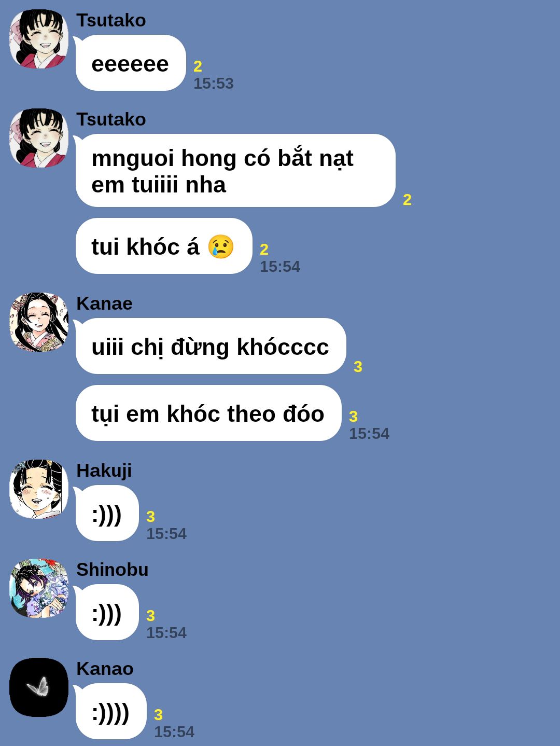560x746 pixels.
Task: Tap the 'tui khóc á' message bubble
Action: point(164,246)
